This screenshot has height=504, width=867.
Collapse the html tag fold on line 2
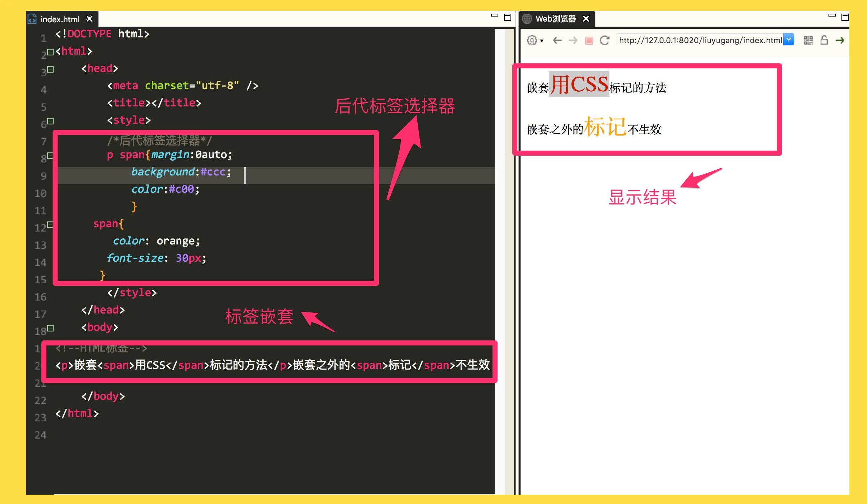[50, 52]
